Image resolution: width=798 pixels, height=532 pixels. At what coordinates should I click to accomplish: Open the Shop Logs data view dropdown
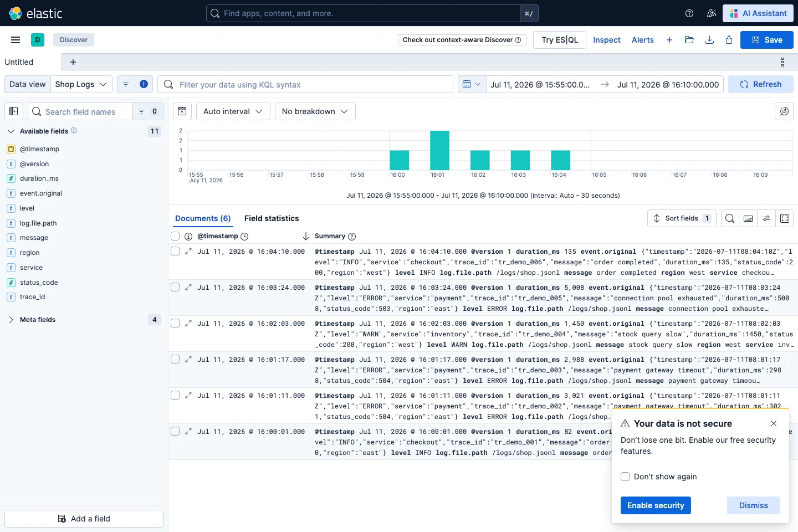pyautogui.click(x=81, y=84)
